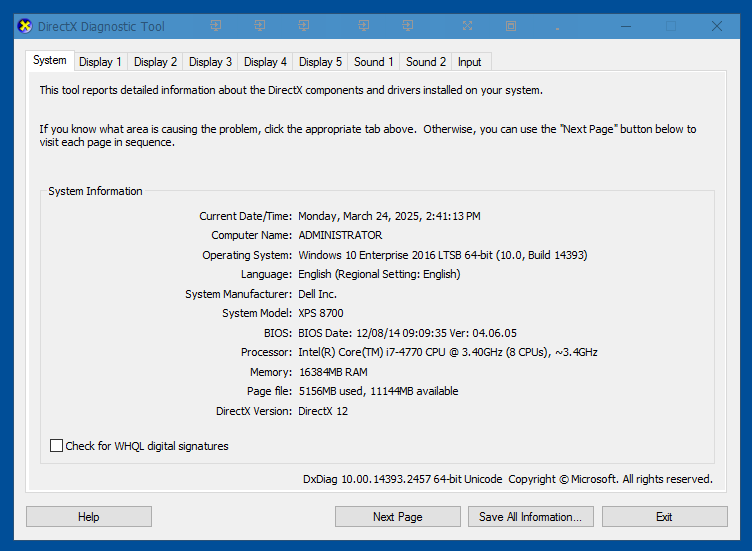Screen dimensions: 752x551
Task: Click the DirectX Version label
Action: (254, 411)
